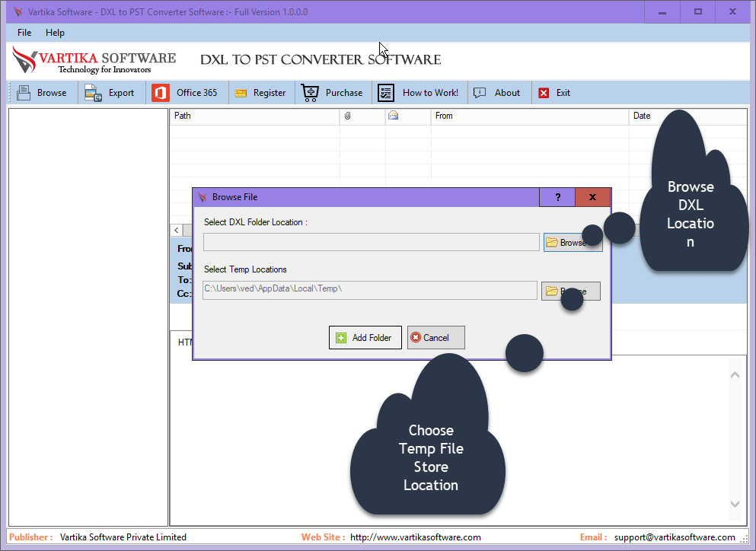Viewport: 756px width, 551px height.
Task: Click the Exit toolbar button
Action: point(554,93)
